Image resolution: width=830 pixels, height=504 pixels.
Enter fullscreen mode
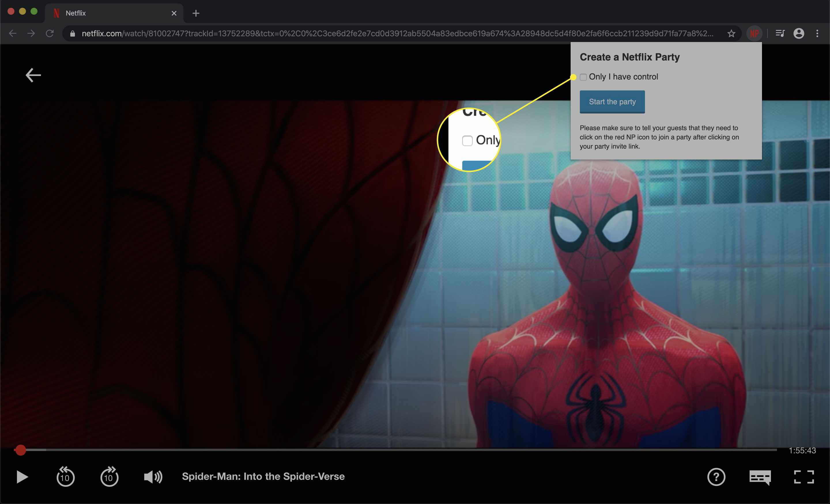point(804,477)
